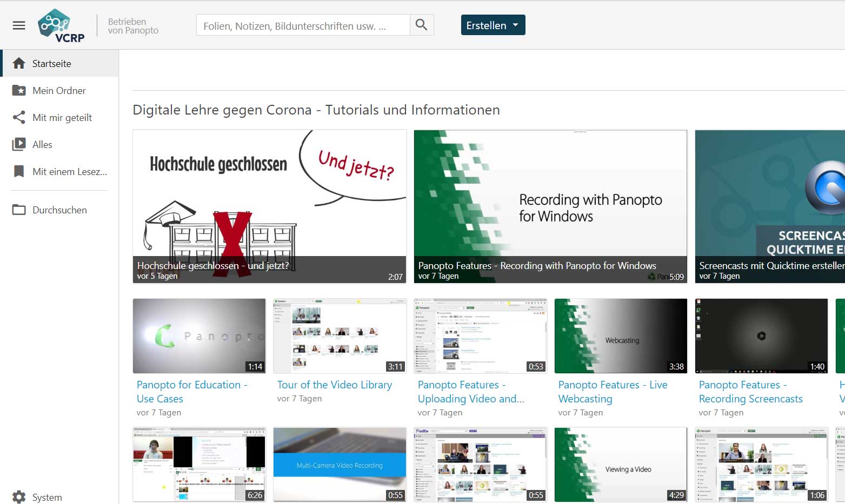Toggle the hamburger navigation menu
Viewport: 845px width, 504px height.
click(19, 25)
